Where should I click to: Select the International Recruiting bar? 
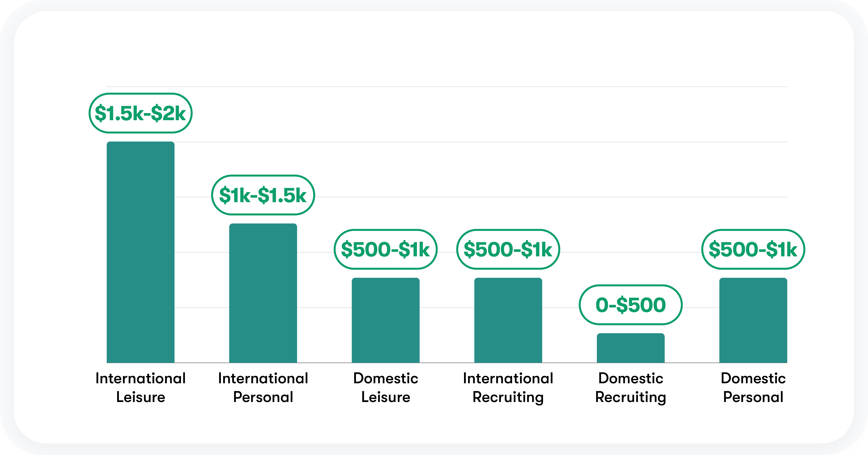click(508, 320)
